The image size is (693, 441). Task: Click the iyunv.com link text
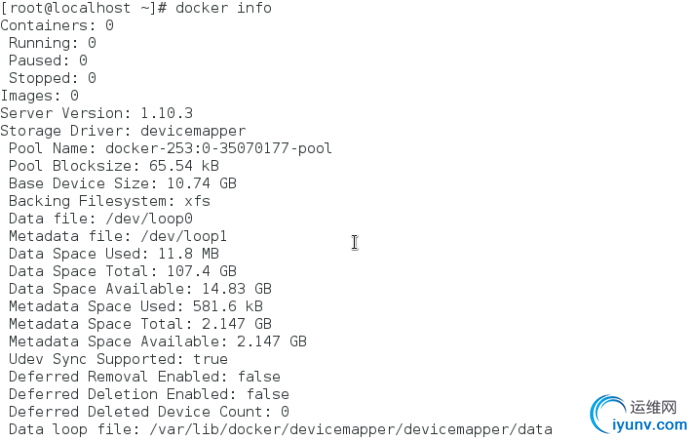650,425
